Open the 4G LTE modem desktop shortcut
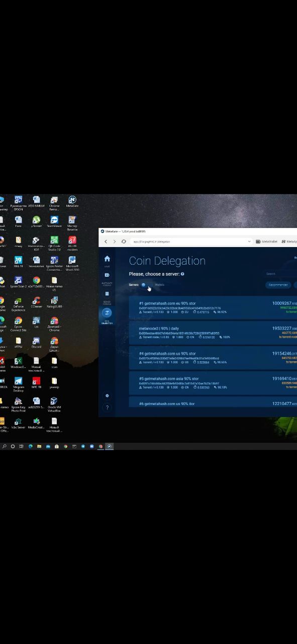The image size is (297, 644). click(x=72, y=244)
